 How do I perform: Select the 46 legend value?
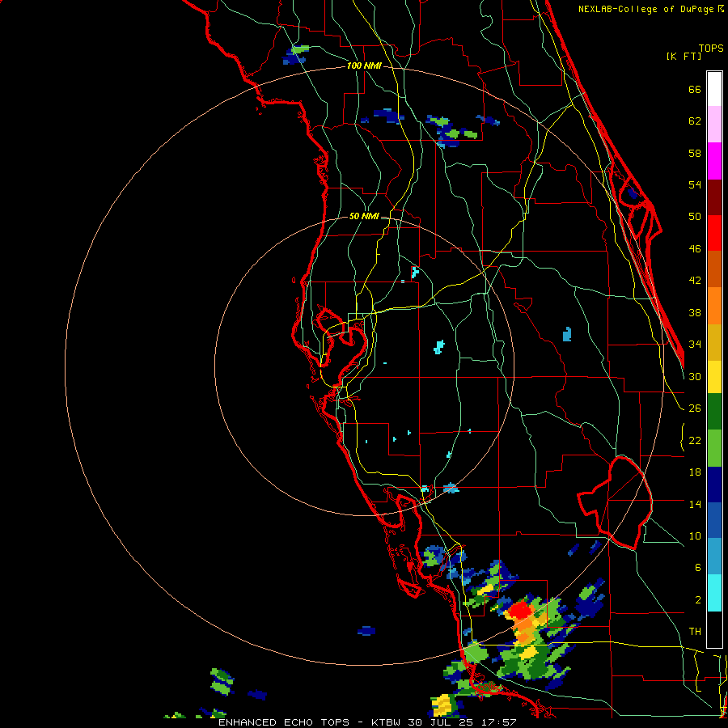tap(695, 249)
